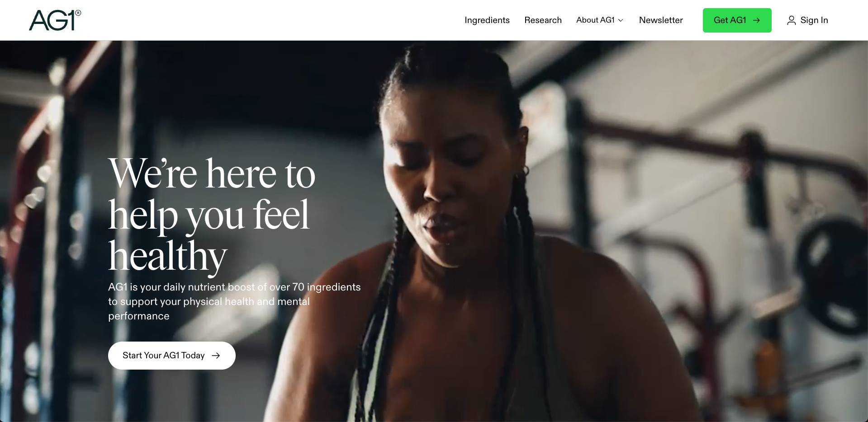Click the 'help you feel' headline line
The width and height of the screenshot is (868, 422).
point(209,216)
